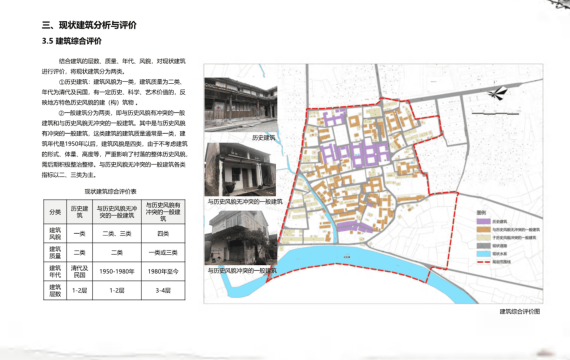The width and height of the screenshot is (570, 360).
Task: Click the photo caption 历史建筑
Action: (264, 138)
